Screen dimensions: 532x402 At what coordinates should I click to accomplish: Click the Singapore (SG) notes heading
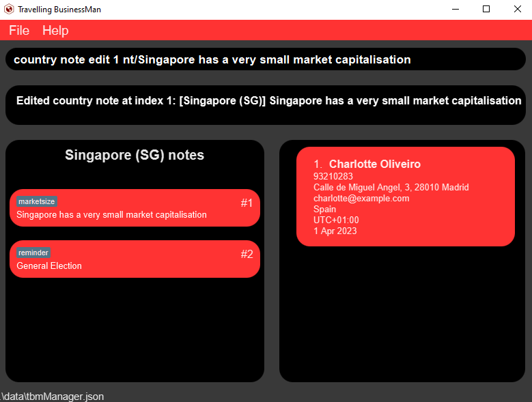tap(135, 155)
